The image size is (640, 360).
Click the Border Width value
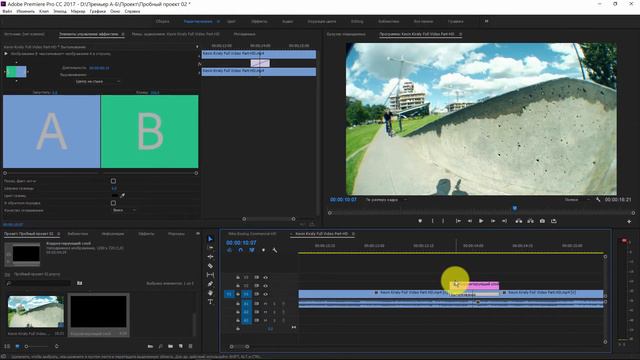(114, 188)
